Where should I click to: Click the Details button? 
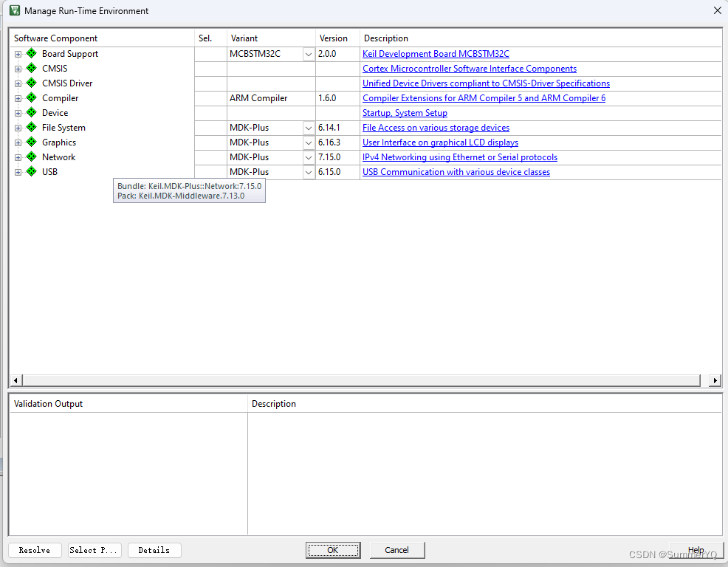tap(154, 550)
